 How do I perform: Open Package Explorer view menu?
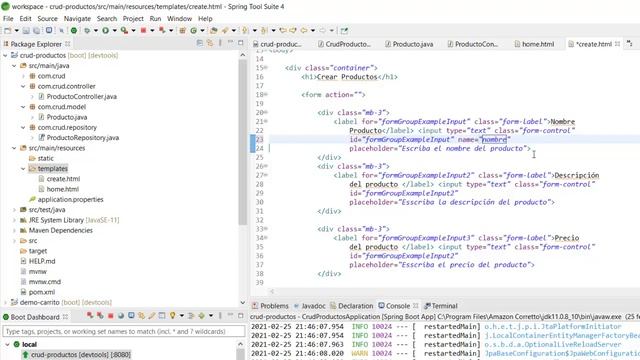(x=220, y=43)
